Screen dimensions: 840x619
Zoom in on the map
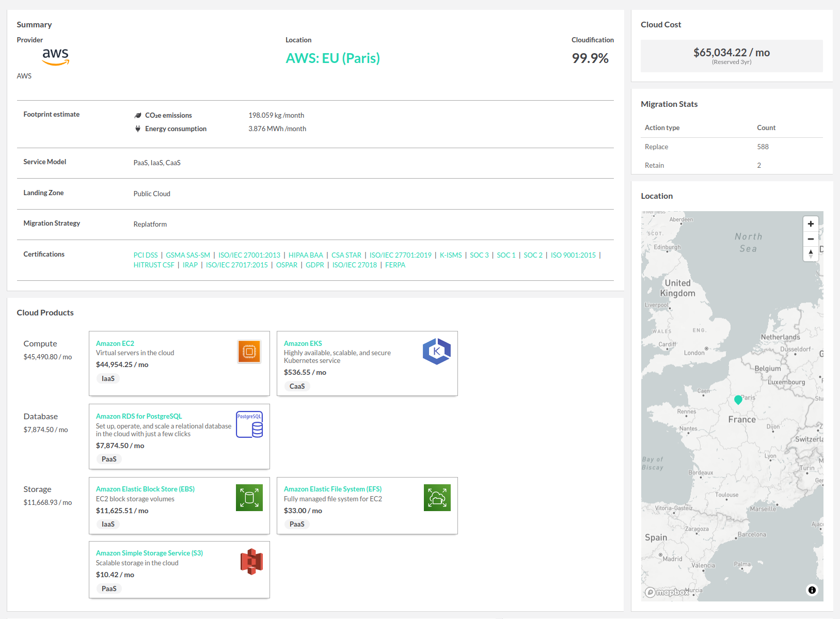(811, 224)
